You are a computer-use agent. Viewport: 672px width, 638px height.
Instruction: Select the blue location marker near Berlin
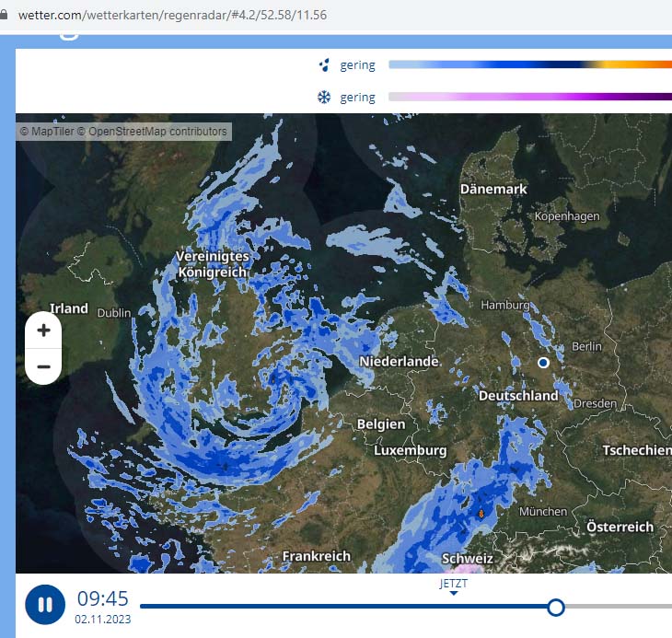[543, 363]
